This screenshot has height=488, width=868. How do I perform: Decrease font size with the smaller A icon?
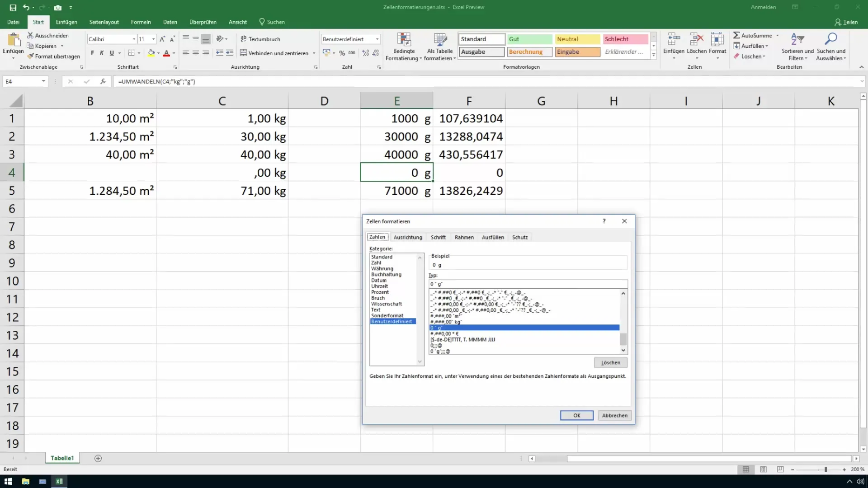click(172, 39)
